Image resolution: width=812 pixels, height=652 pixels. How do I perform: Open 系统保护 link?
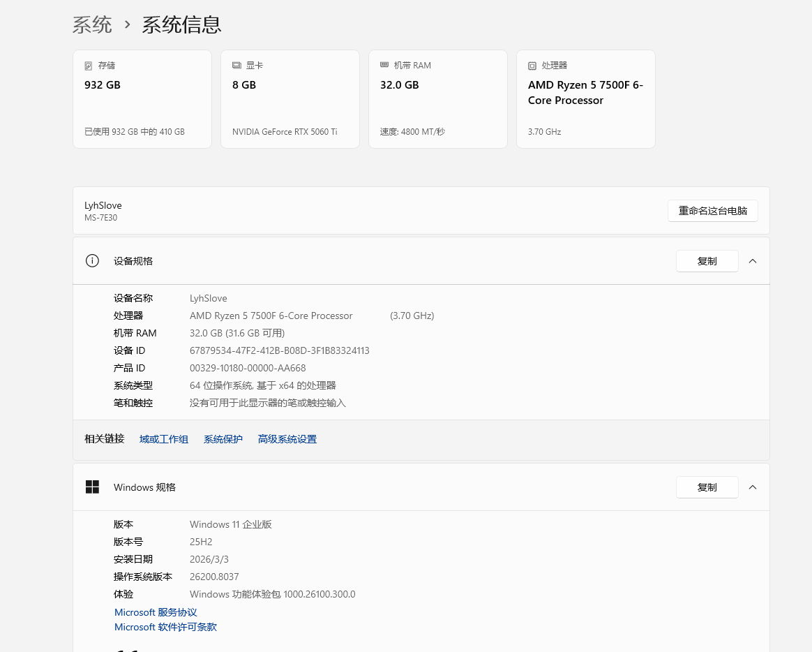pos(223,439)
